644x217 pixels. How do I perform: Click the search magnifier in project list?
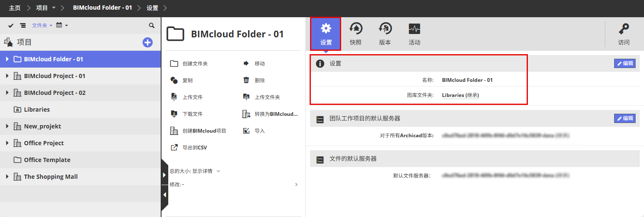point(151,26)
